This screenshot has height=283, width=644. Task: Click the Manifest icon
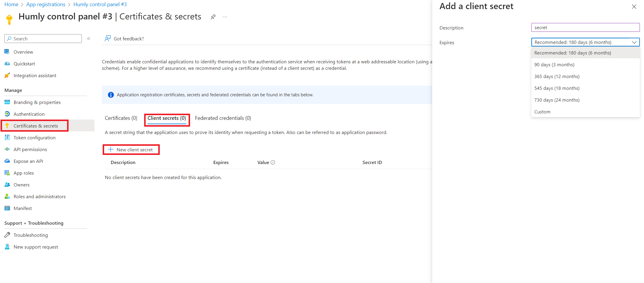click(x=7, y=208)
